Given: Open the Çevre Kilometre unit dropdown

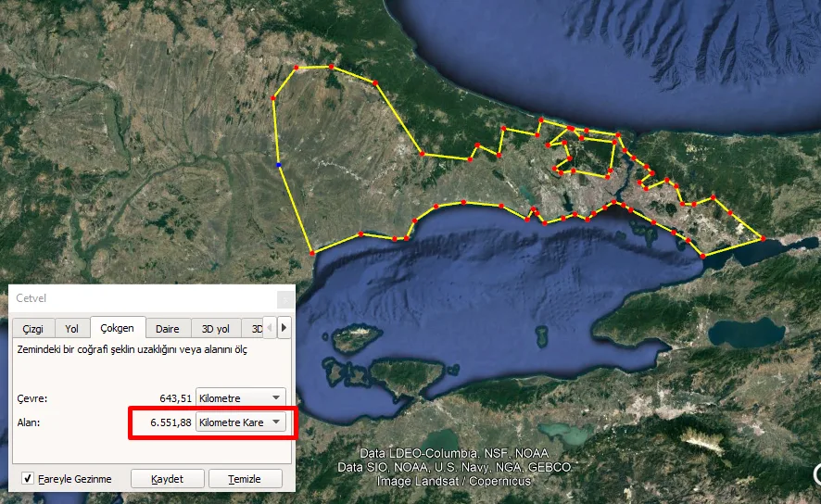Looking at the screenshot, I should coord(241,398).
